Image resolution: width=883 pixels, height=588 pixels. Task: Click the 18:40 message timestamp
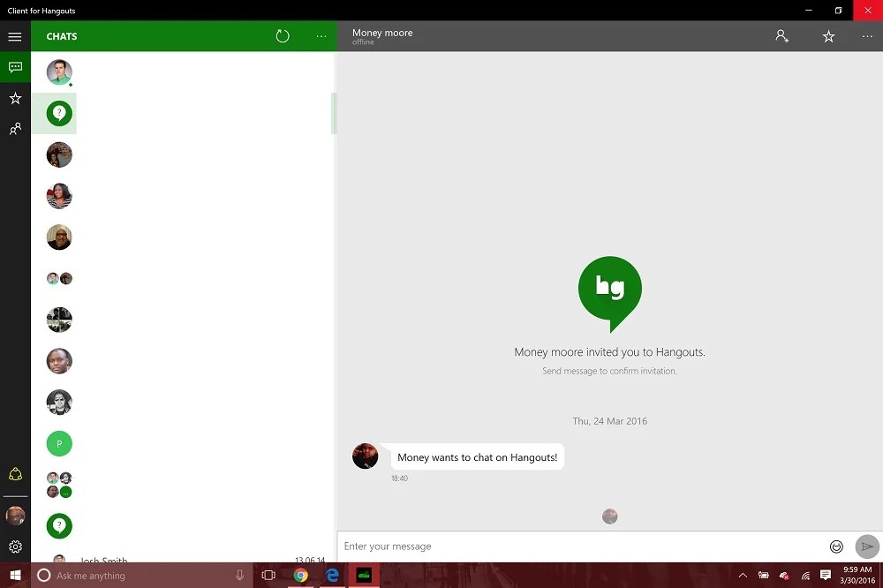click(x=399, y=479)
